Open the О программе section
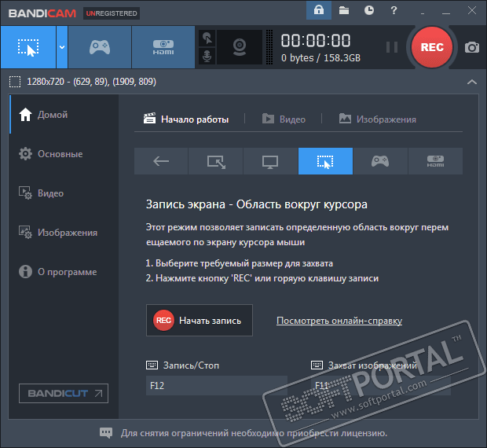The height and width of the screenshot is (448, 487). point(64,272)
